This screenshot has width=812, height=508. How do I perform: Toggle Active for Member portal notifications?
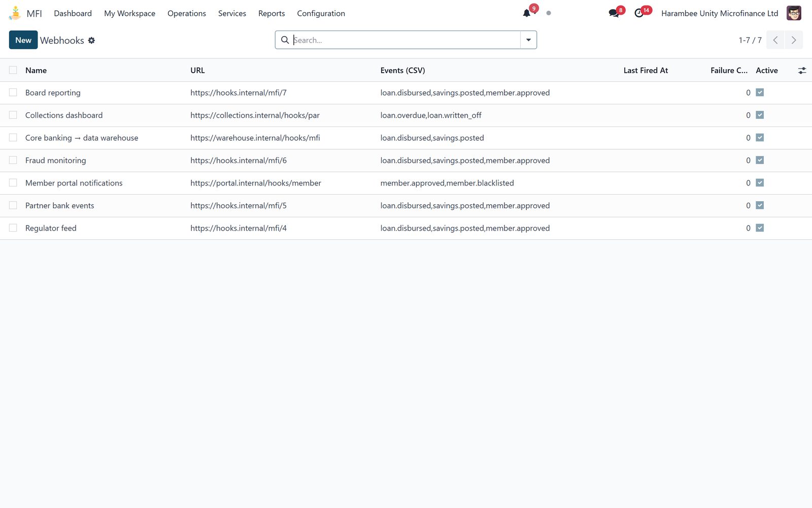pos(760,183)
